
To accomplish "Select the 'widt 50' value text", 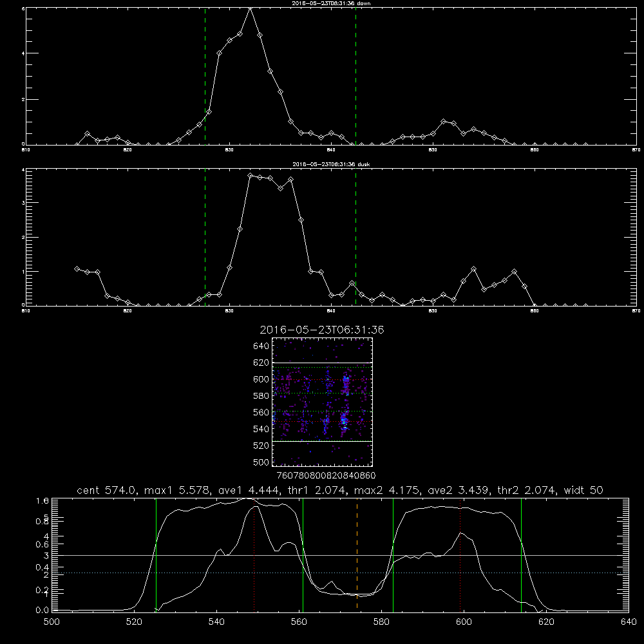I will click(583, 490).
